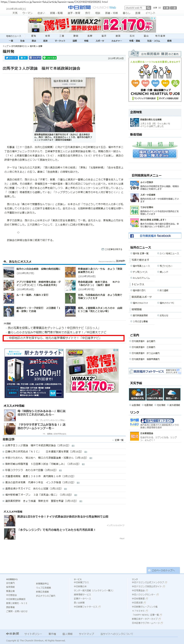Open 隣の仕事場 お邪魔します icon

[134, 223]
